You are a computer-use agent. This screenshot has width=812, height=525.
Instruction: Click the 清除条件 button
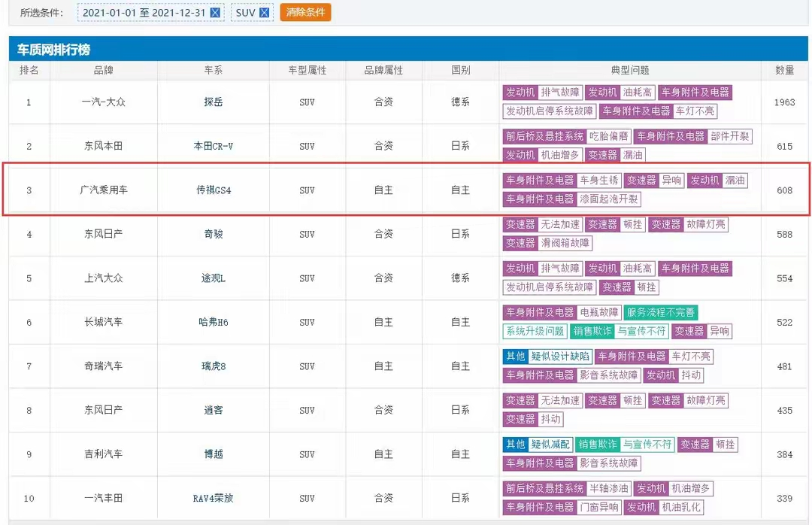click(x=305, y=13)
